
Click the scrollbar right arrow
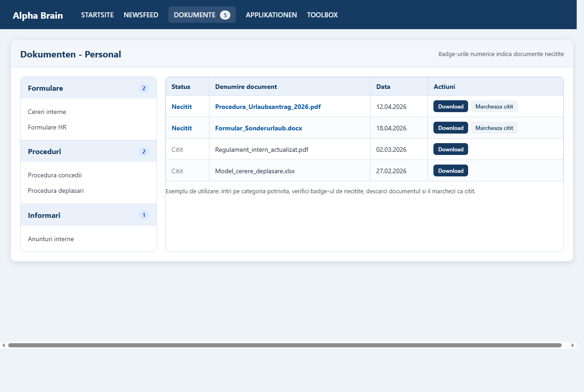[573, 345]
